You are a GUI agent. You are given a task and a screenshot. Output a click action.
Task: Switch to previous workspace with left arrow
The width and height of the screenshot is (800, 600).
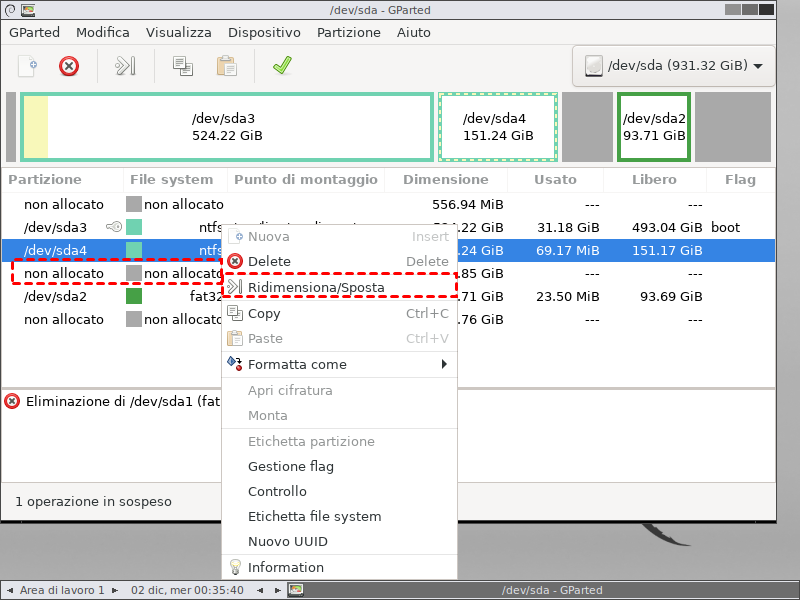click(10, 590)
